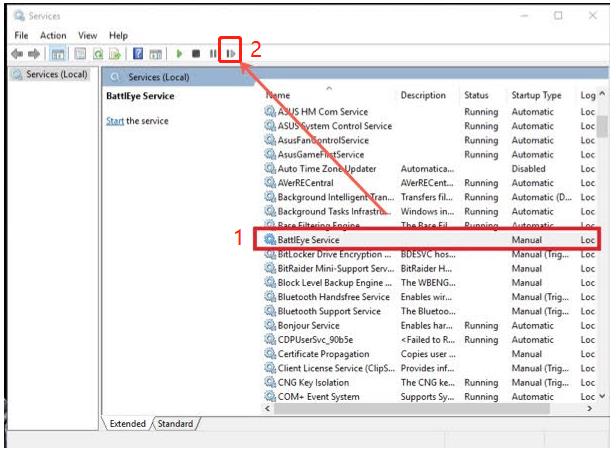Screen dimensions: 616x453
Task: Click the gear icon beside CNG Key Isolation
Action: click(x=270, y=382)
